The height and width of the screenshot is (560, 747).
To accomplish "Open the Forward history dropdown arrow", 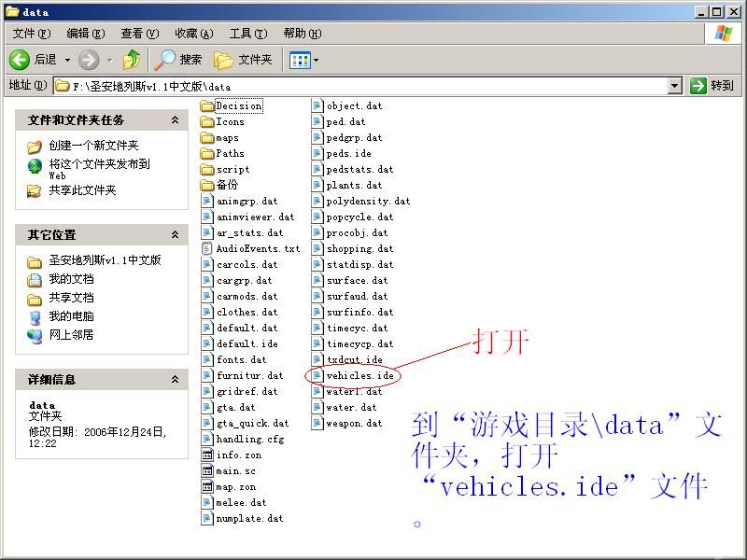I will (x=110, y=60).
